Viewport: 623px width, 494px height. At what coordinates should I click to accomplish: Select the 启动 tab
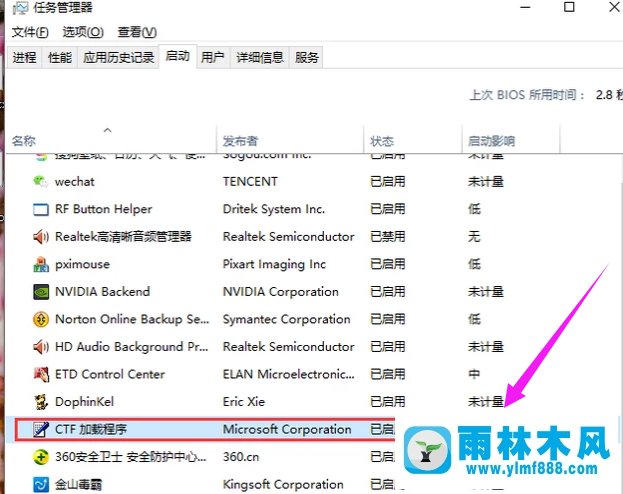click(x=178, y=56)
